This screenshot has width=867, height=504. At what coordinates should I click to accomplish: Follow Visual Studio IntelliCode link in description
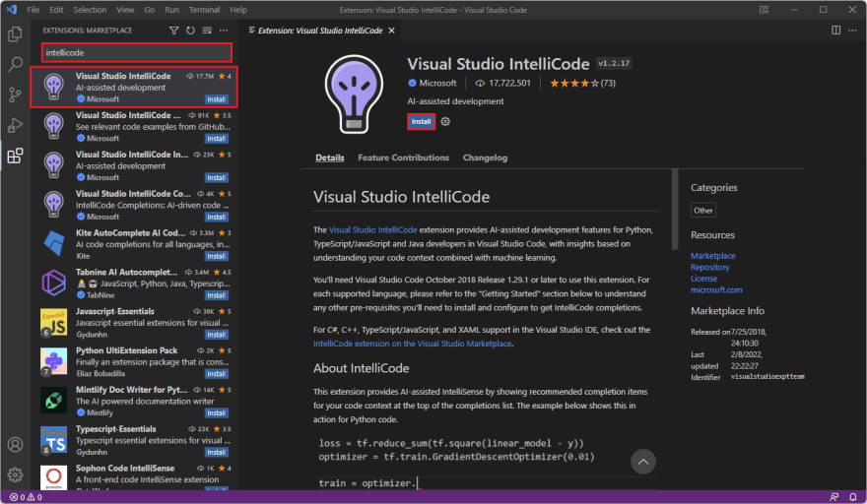coord(372,230)
